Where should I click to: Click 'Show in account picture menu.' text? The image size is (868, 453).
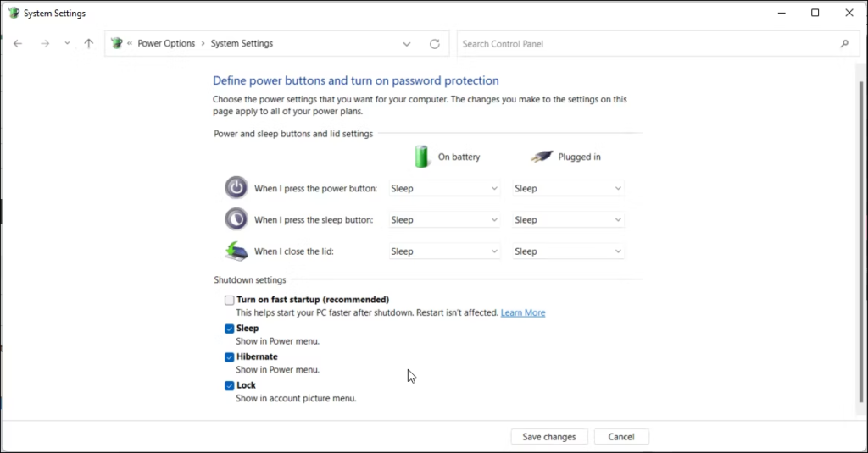pyautogui.click(x=296, y=398)
